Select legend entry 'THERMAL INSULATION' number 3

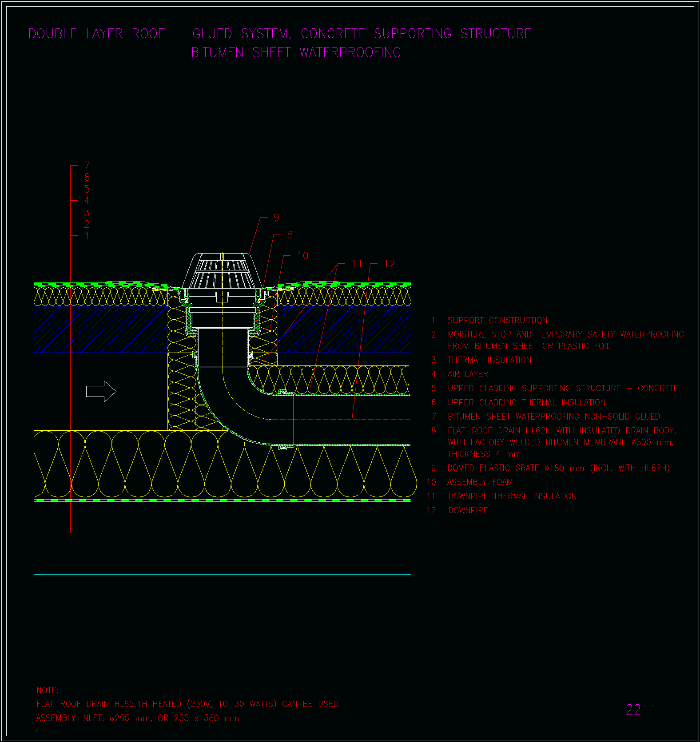pos(481,360)
